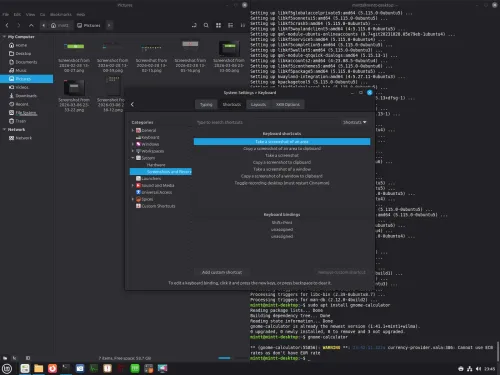Open the volume applet in system tray
500x375 pixels.
pyautogui.click(x=479, y=369)
